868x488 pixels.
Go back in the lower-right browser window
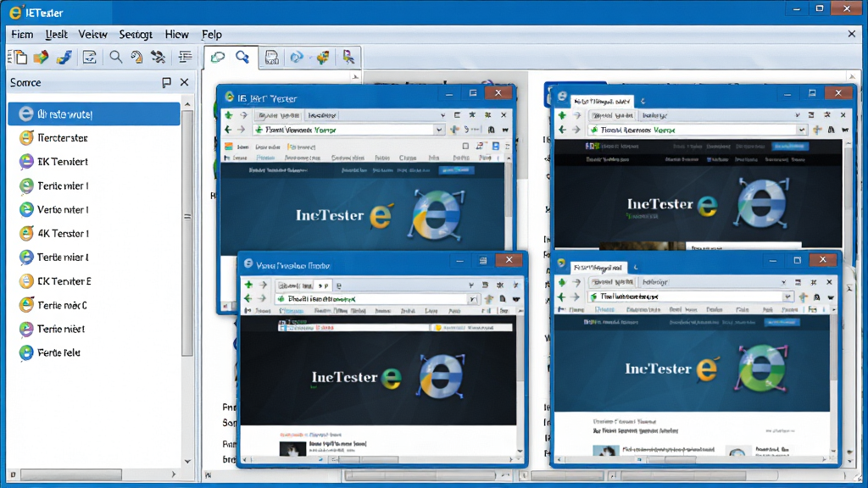click(x=561, y=297)
